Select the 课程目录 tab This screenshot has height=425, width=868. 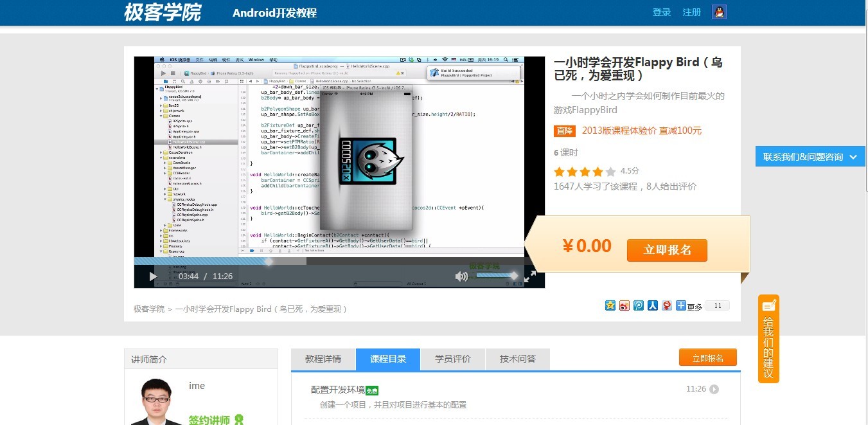coord(388,359)
